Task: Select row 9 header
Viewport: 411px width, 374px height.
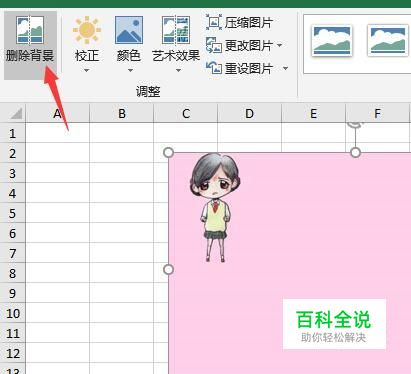Action: tap(13, 293)
